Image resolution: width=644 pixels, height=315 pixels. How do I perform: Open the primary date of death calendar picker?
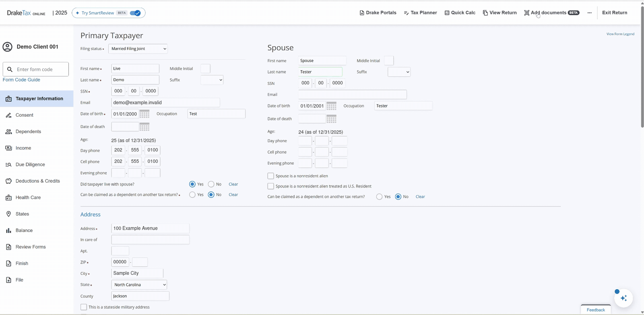144,127
